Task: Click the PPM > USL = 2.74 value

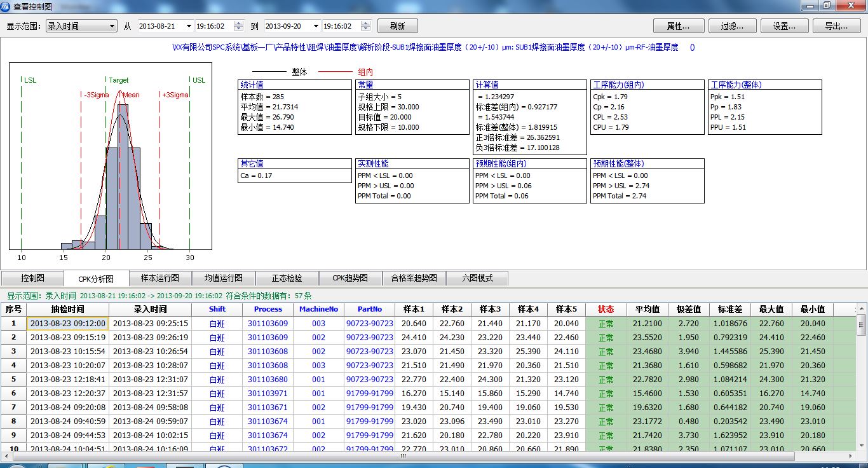Action: coord(620,186)
